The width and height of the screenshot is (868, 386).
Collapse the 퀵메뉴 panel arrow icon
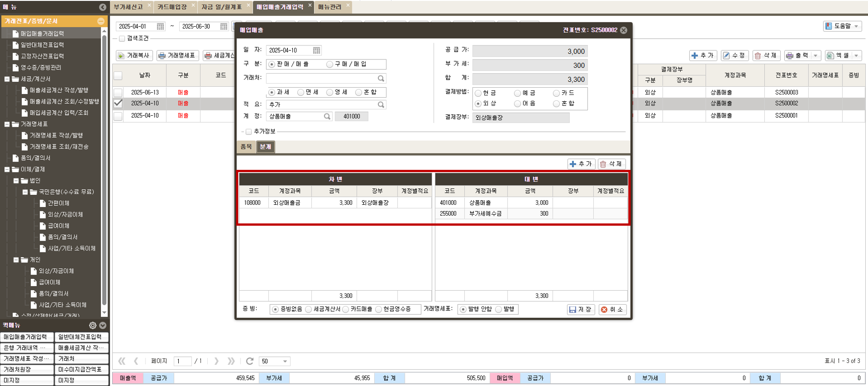click(103, 326)
